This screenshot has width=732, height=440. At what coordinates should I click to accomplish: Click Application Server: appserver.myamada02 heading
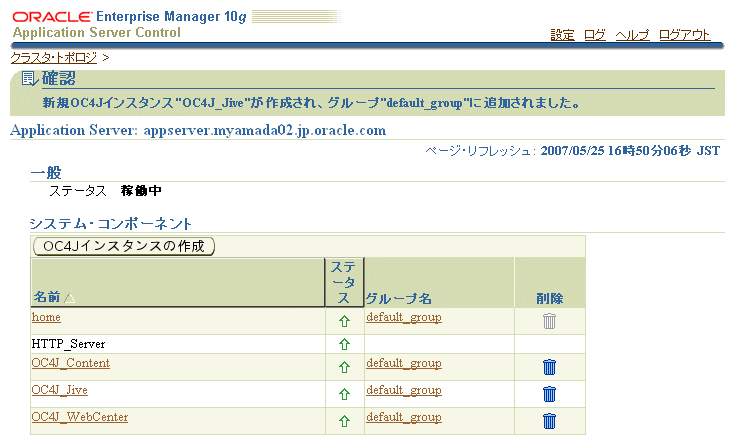(198, 130)
